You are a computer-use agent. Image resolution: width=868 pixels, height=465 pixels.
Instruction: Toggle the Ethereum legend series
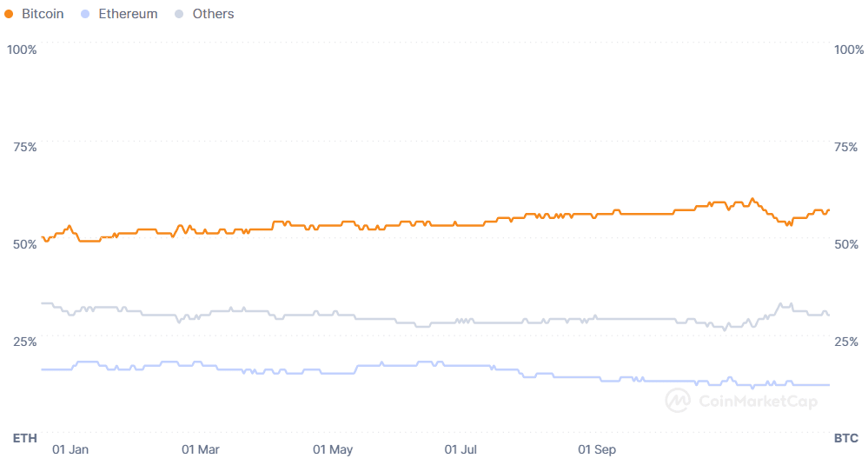tap(127, 14)
